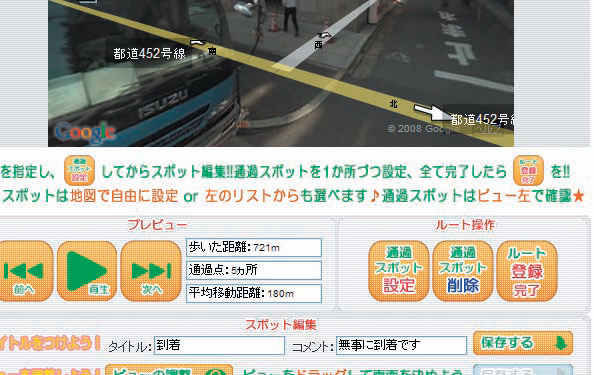Click the Google logo in Street View
The height and width of the screenshot is (375, 594).
coord(84,133)
